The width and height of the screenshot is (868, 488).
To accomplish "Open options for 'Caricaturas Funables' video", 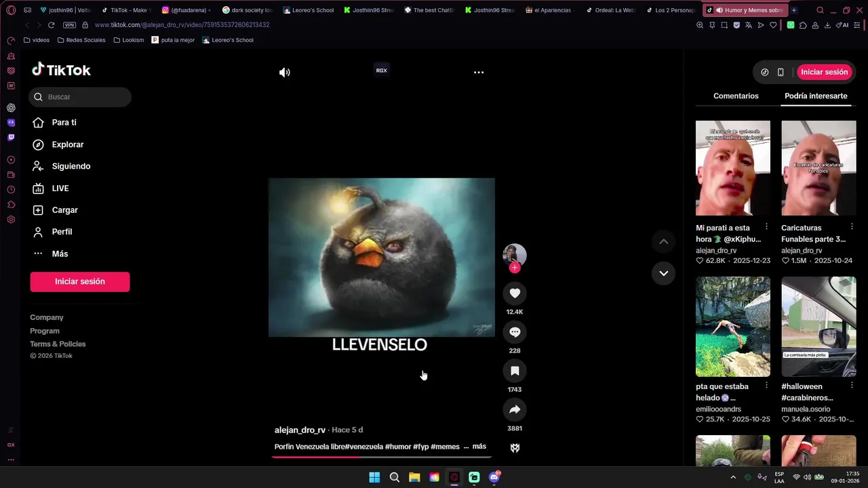I will click(x=852, y=227).
